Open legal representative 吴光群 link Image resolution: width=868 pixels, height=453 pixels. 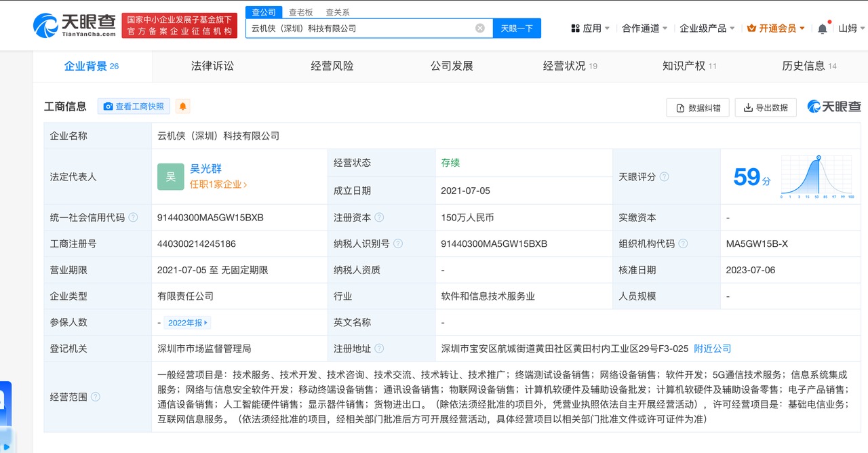click(205, 169)
